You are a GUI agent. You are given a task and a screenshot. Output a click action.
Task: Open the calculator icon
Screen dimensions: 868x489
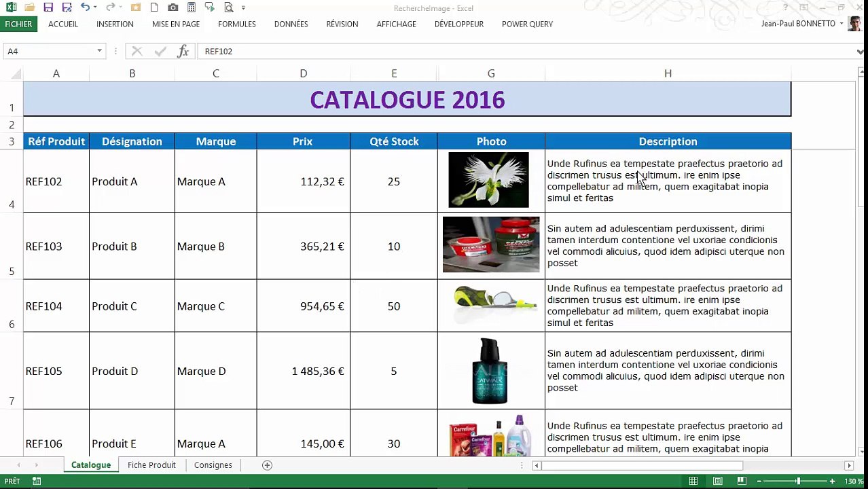click(x=192, y=7)
